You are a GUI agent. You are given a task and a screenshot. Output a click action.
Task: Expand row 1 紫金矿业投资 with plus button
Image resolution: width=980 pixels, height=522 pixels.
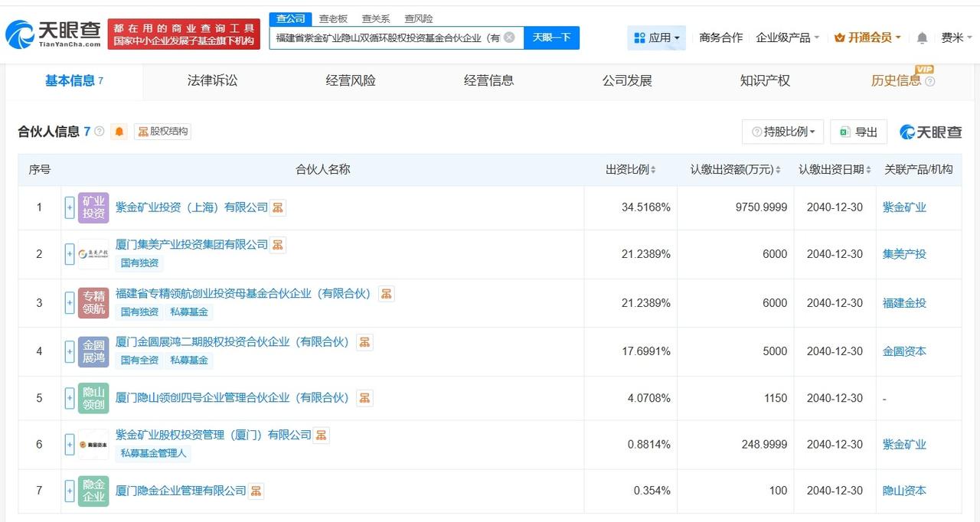point(70,207)
